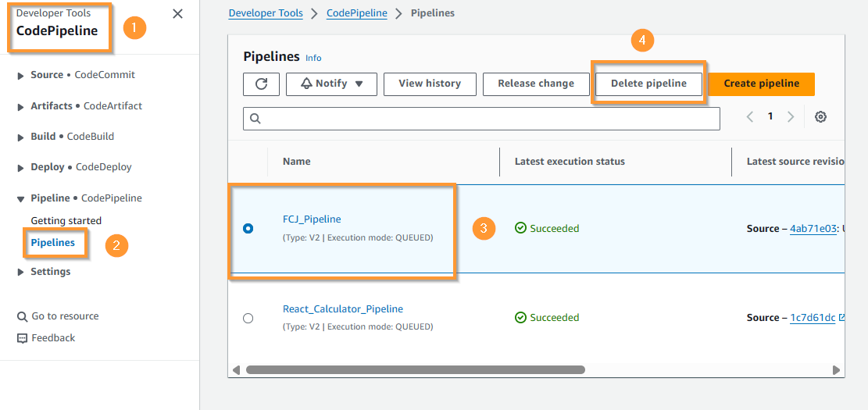Click Latest execution status column header
The width and height of the screenshot is (868, 410).
click(x=570, y=162)
